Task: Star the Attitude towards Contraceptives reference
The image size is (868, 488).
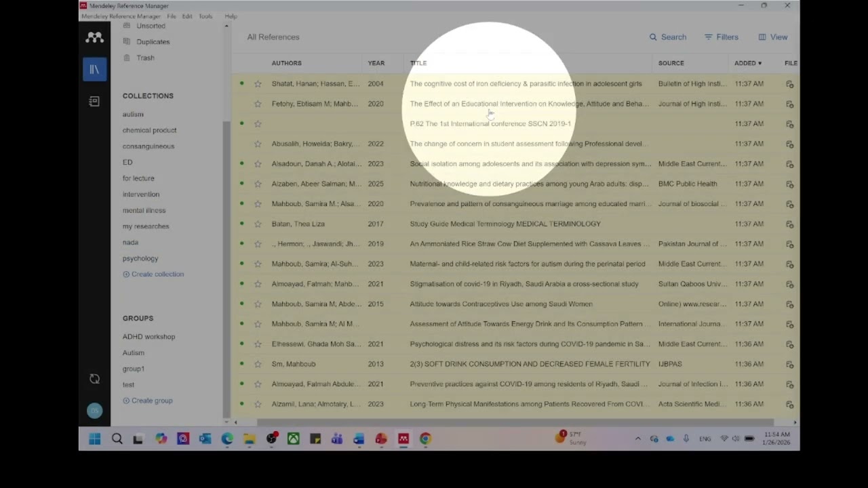Action: (x=258, y=304)
